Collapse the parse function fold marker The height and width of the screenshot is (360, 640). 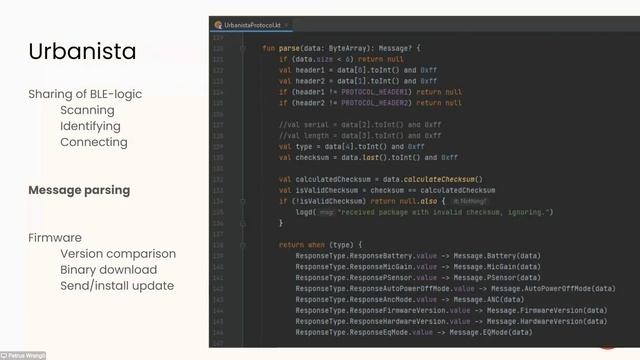coord(242,49)
